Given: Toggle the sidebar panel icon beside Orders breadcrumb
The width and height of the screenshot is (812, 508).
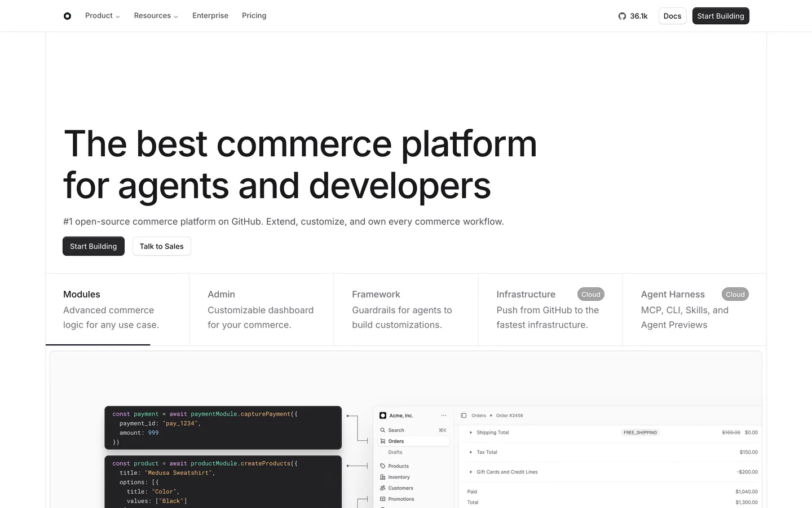Looking at the screenshot, I should [464, 415].
